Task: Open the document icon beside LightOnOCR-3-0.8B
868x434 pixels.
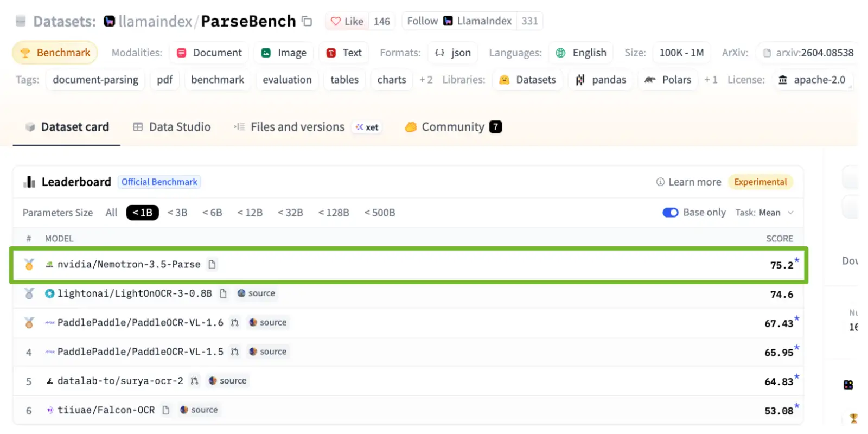Action: pyautogui.click(x=223, y=293)
